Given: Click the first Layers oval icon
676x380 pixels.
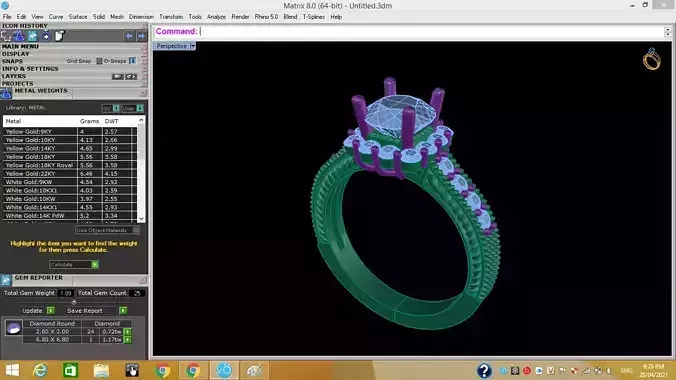Looking at the screenshot, I should 118,76.
